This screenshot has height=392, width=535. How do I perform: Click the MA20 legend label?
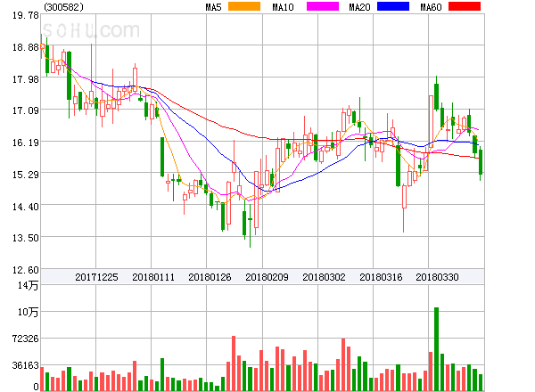[359, 7]
